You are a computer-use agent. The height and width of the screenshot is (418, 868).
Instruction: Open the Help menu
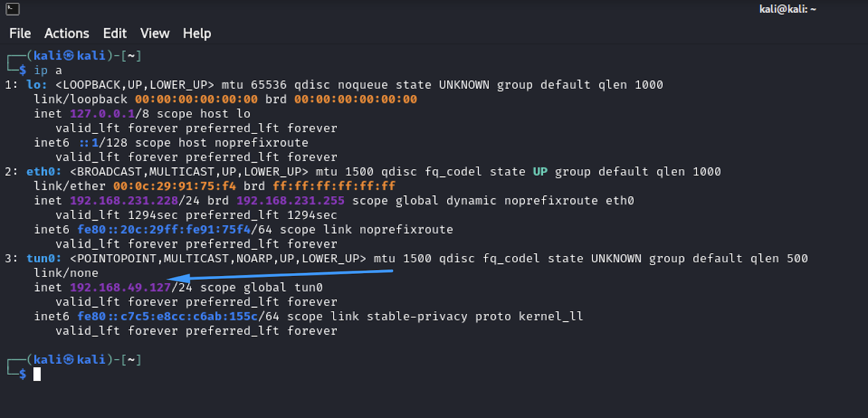[197, 34]
